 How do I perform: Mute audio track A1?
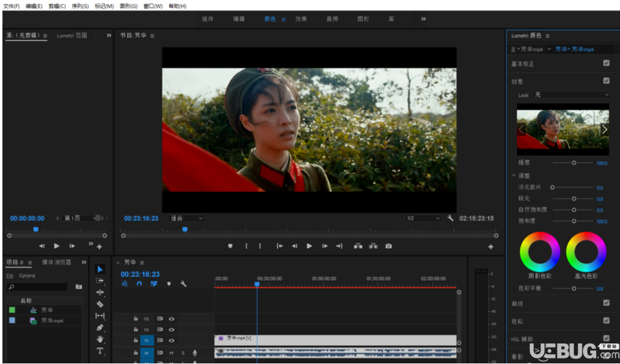click(x=171, y=352)
